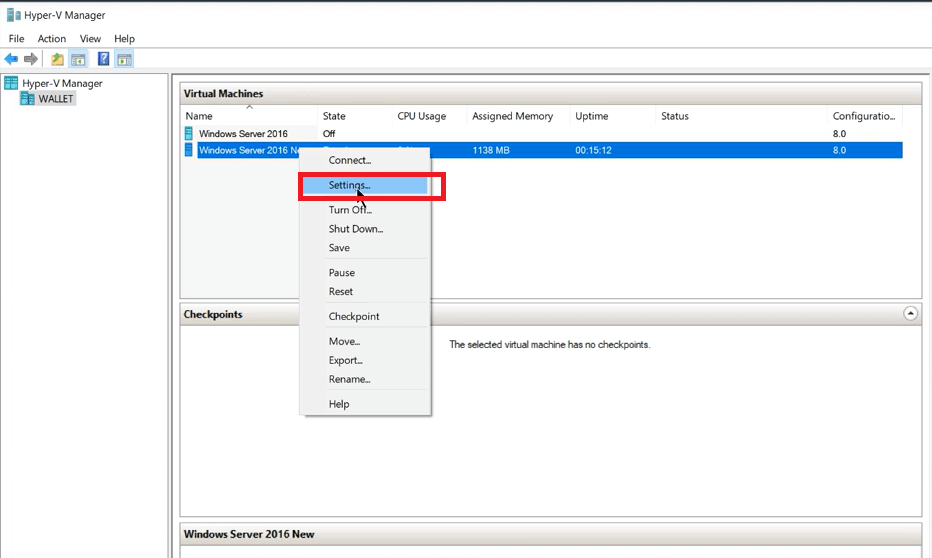Click the Back arrow toolbar icon
The height and width of the screenshot is (558, 932).
[x=11, y=59]
